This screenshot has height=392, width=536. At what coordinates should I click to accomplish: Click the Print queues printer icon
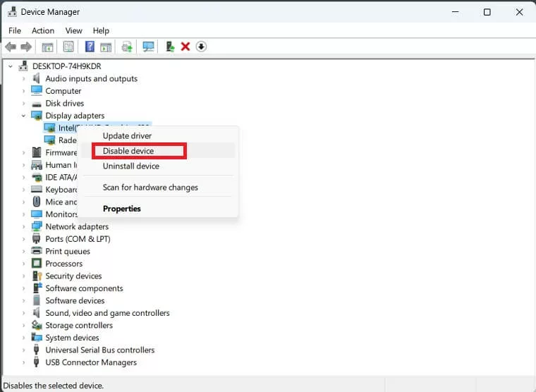click(37, 251)
